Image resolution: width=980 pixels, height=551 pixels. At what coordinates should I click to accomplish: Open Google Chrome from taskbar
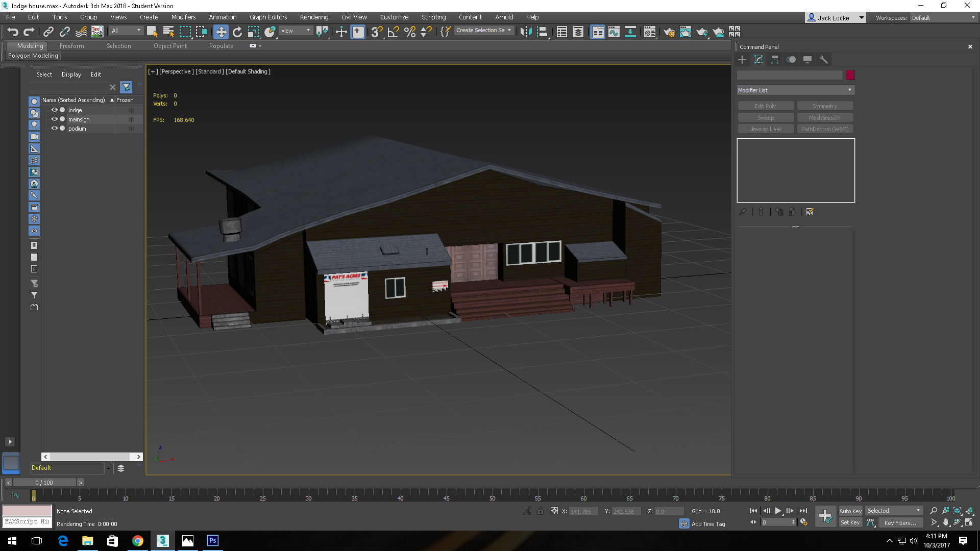point(138,540)
